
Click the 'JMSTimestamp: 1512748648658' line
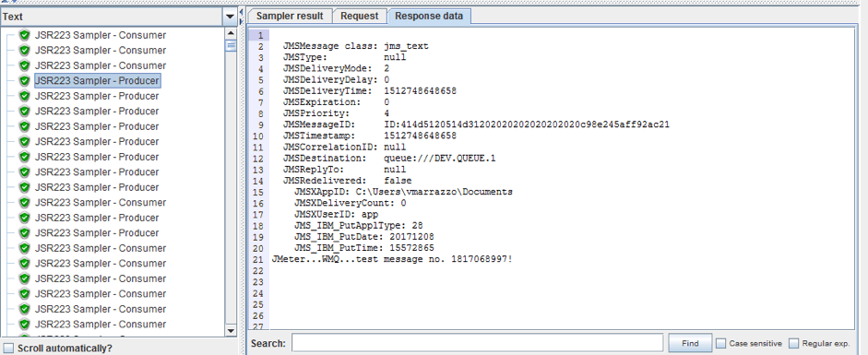(369, 136)
